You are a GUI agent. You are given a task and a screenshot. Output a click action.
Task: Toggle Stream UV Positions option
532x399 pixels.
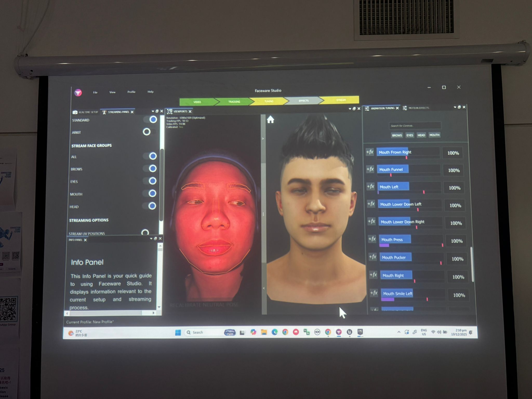145,232
